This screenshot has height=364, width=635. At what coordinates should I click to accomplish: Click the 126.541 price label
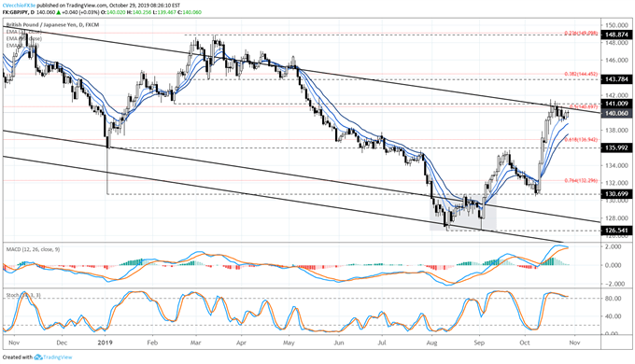[616, 231]
